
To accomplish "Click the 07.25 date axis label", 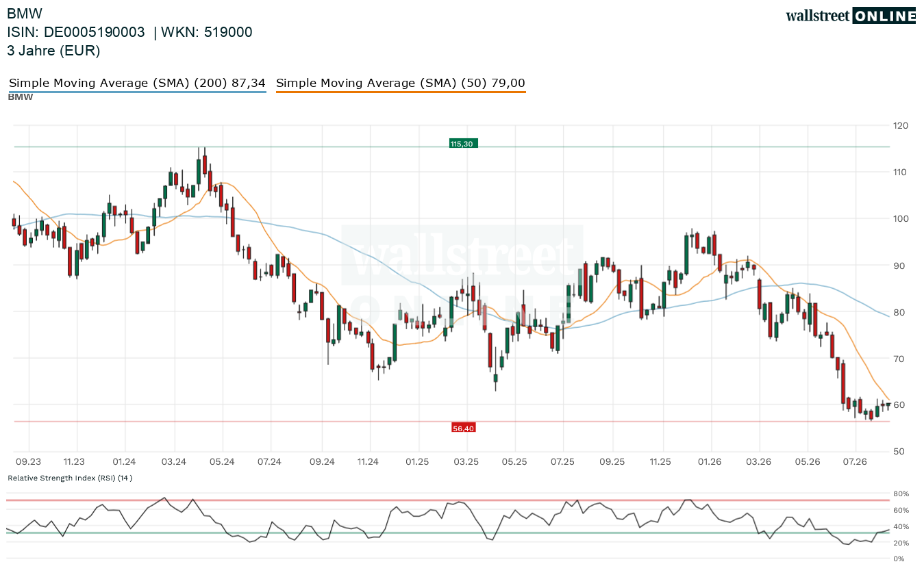I will (562, 462).
